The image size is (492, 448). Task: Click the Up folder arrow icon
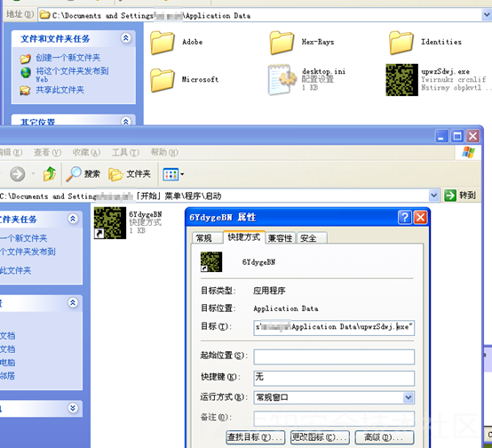[50, 173]
